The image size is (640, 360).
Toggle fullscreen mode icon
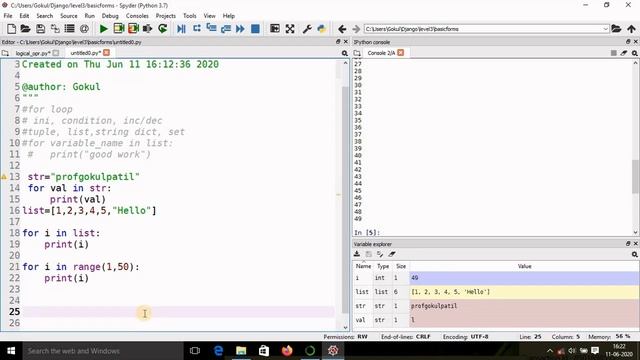point(290,29)
